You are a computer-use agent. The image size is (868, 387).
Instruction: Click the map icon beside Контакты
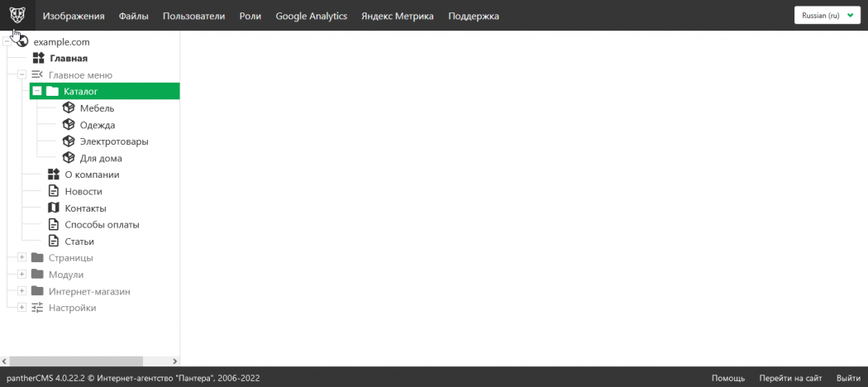54,208
